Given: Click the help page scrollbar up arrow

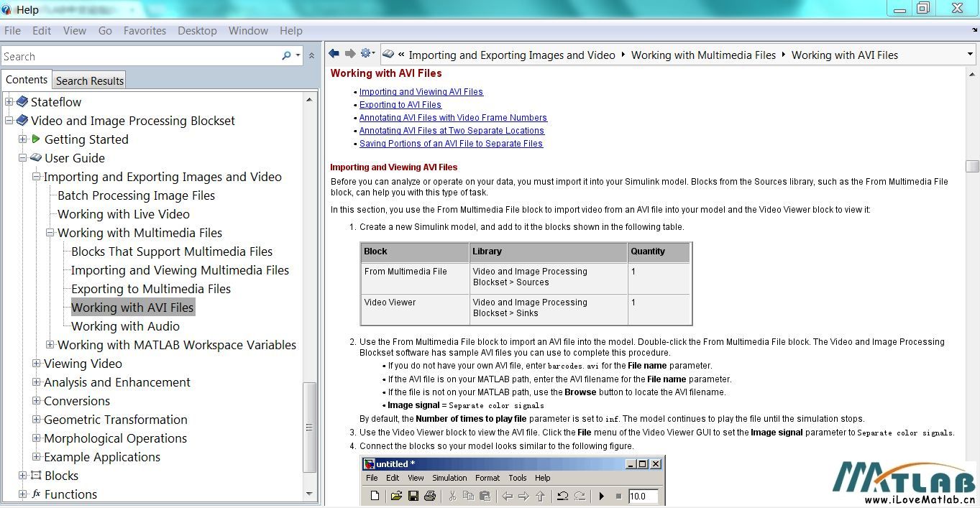Looking at the screenshot, I should [x=972, y=74].
